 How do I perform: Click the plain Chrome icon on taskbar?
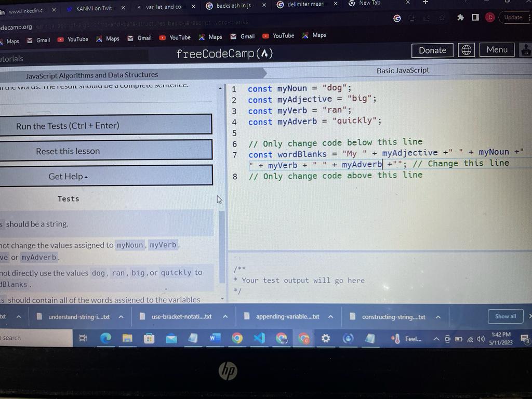(x=237, y=338)
